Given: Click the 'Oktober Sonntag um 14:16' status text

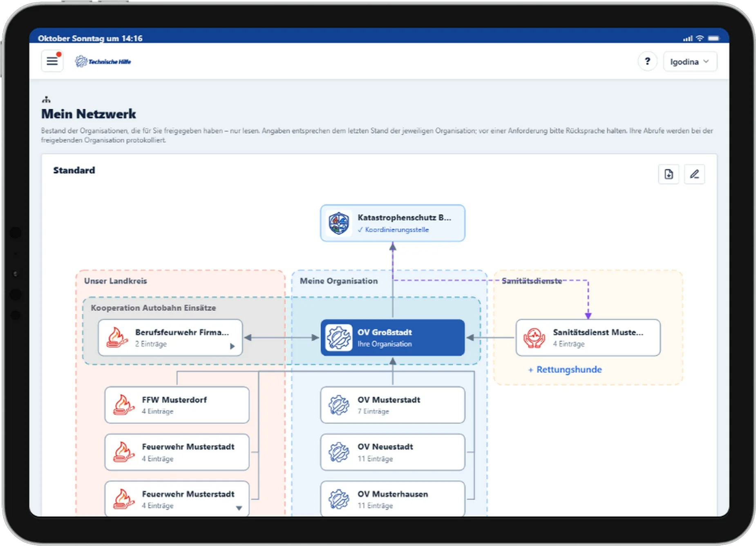Looking at the screenshot, I should [x=90, y=38].
